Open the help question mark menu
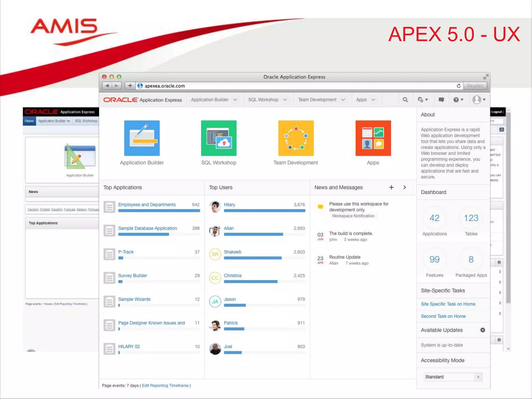 (x=458, y=100)
